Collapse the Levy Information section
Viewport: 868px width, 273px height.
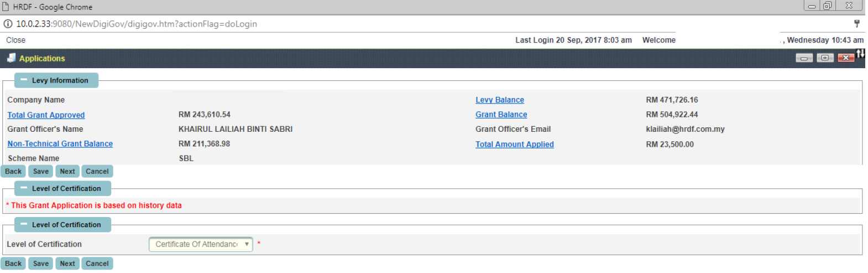(x=24, y=80)
